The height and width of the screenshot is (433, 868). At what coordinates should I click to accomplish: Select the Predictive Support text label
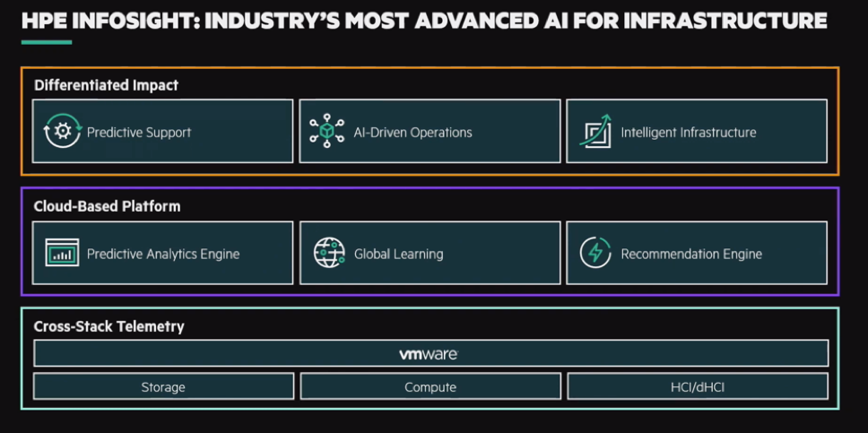click(139, 133)
